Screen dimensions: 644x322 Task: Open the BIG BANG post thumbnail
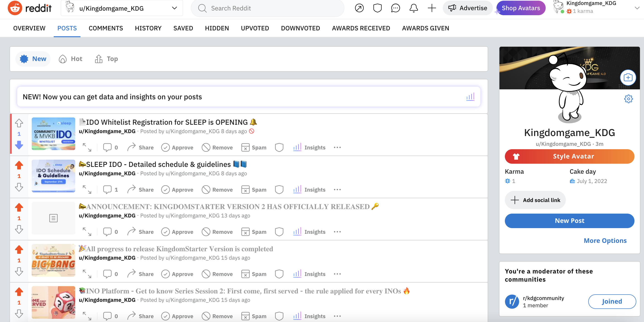pos(53,260)
